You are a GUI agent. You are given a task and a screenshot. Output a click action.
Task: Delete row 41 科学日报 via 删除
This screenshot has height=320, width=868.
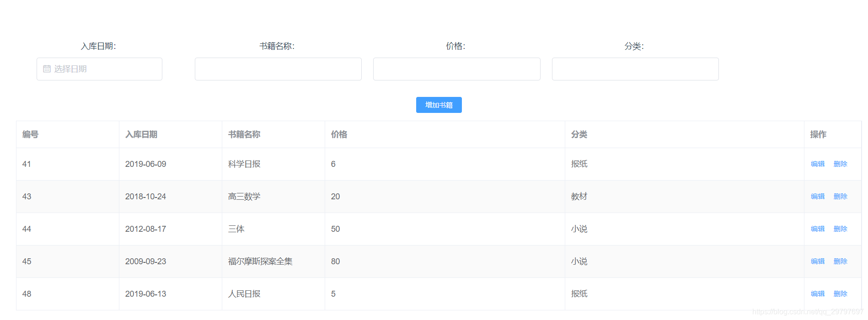pos(841,164)
